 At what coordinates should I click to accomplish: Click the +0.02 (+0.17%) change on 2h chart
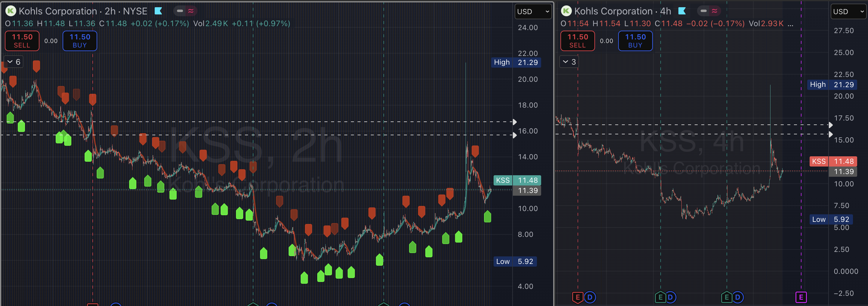160,23
